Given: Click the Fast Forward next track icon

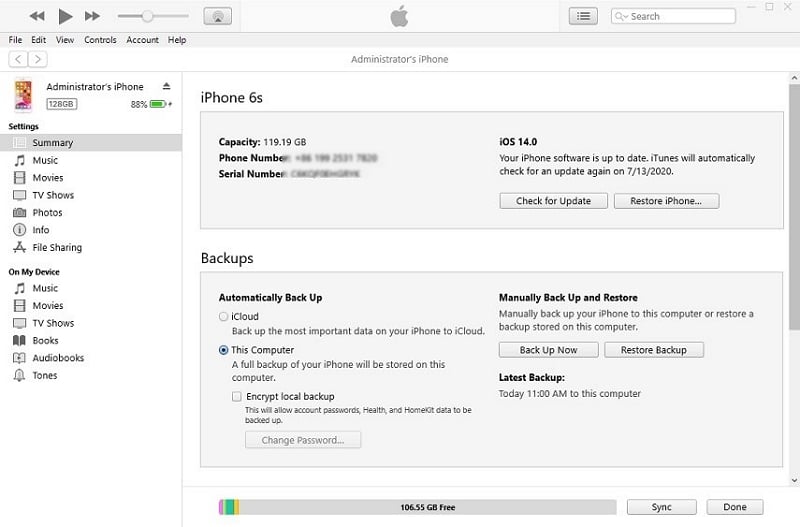Looking at the screenshot, I should [92, 16].
